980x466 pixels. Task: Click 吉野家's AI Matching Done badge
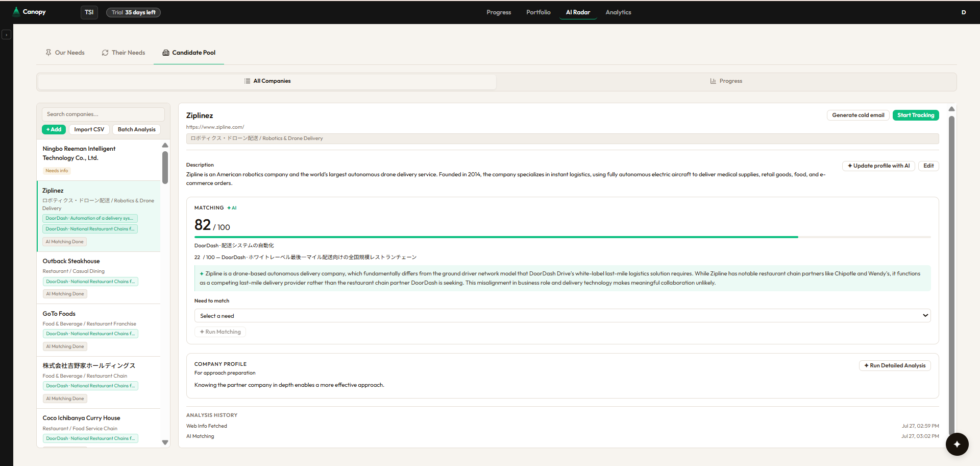tap(65, 399)
